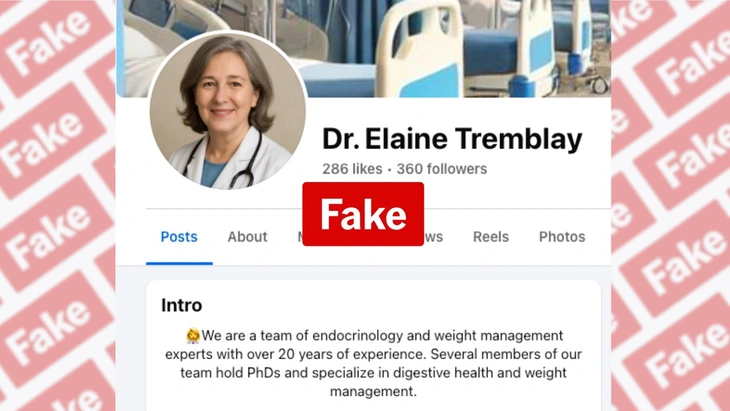
Task: Click the stethoscope in the profile photo
Action: click(233, 163)
